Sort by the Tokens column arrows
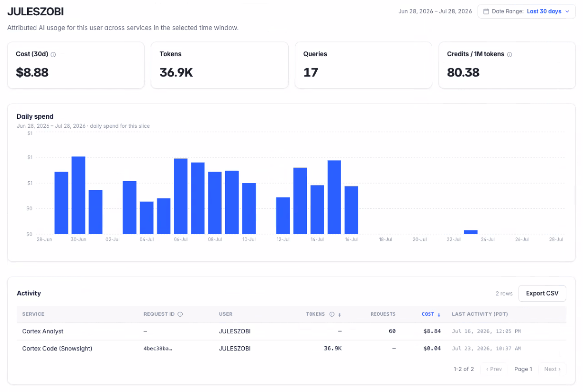The image size is (583, 392). pyautogui.click(x=340, y=314)
